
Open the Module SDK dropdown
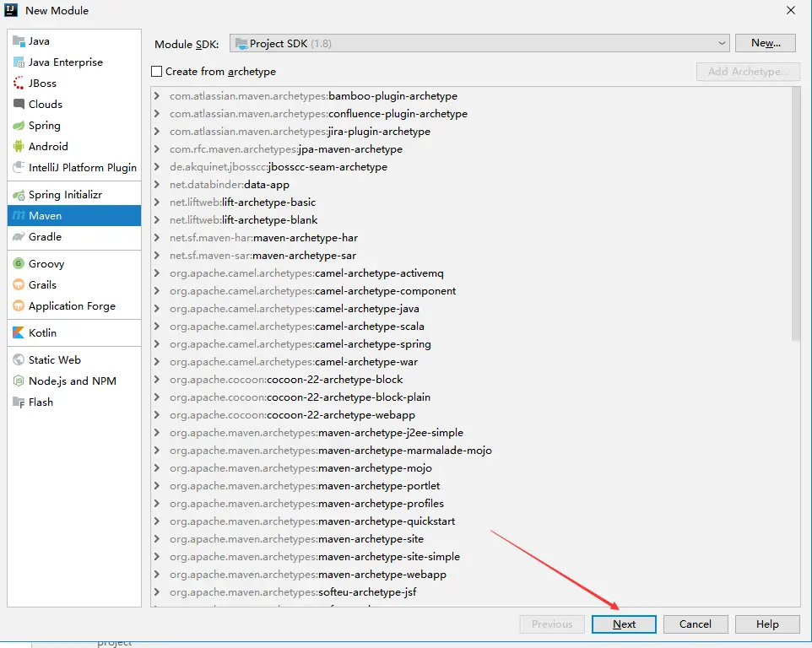point(479,44)
